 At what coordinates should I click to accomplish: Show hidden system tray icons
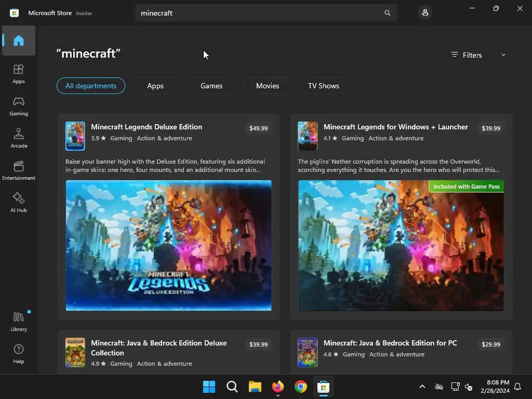tap(422, 387)
